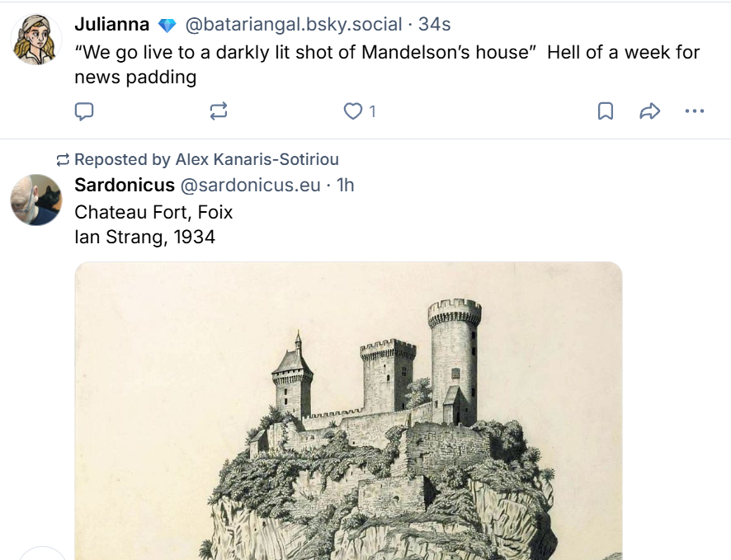This screenshot has height=560, width=731.
Task: Open the three-dot more options menu
Action: click(695, 111)
